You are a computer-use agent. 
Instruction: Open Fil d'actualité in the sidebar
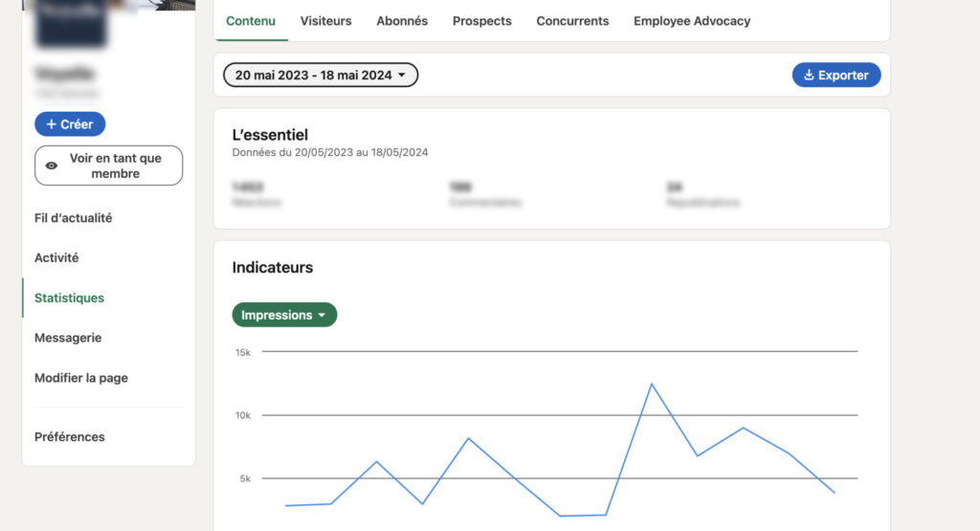[73, 218]
